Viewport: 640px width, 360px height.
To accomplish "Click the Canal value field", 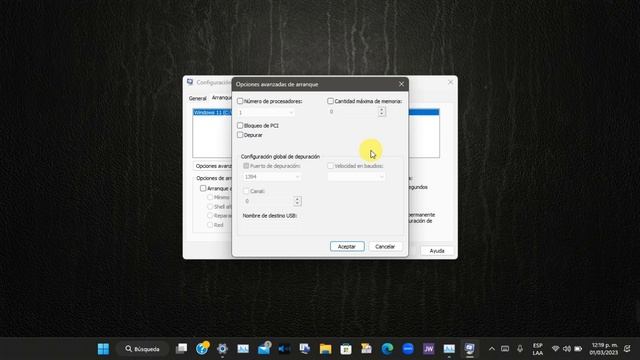I will [268, 201].
